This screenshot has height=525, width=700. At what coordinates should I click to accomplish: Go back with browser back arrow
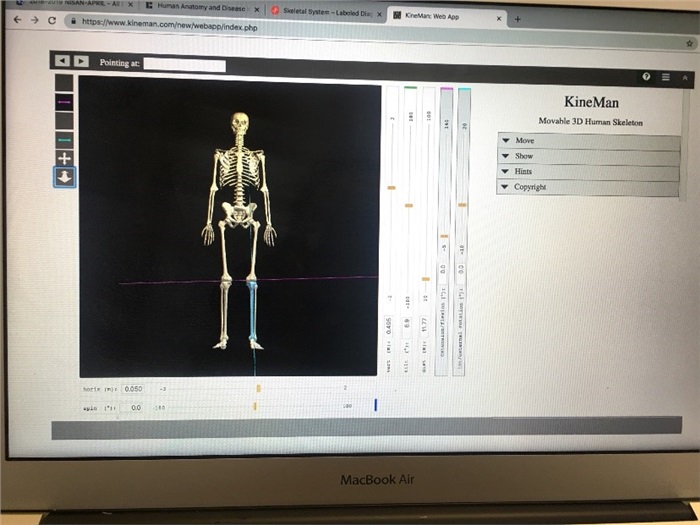point(17,20)
